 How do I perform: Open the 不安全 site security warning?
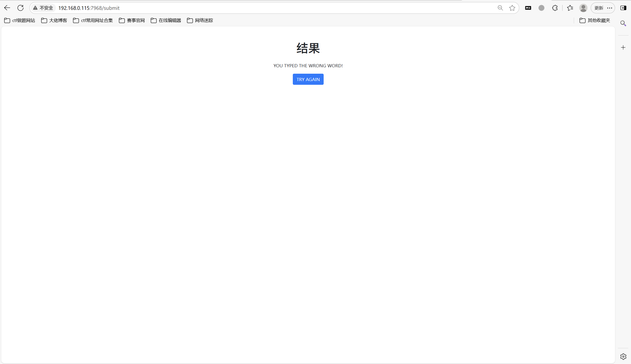43,8
